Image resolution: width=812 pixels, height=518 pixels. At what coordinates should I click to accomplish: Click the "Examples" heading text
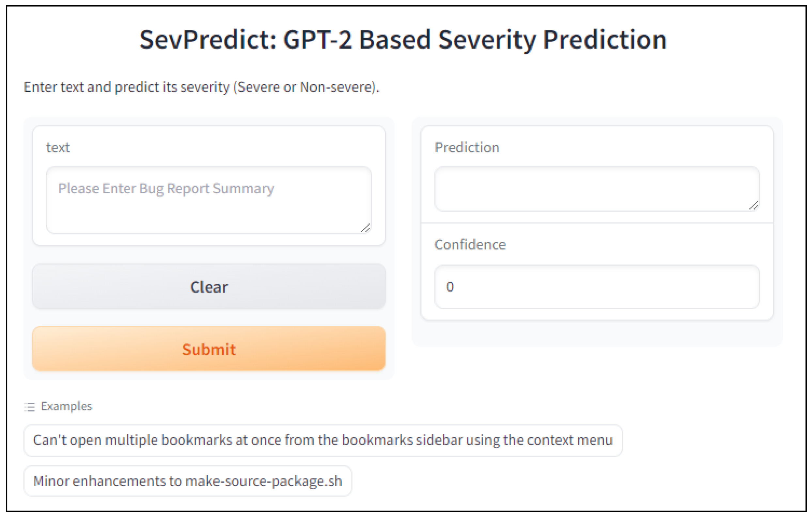(x=67, y=406)
